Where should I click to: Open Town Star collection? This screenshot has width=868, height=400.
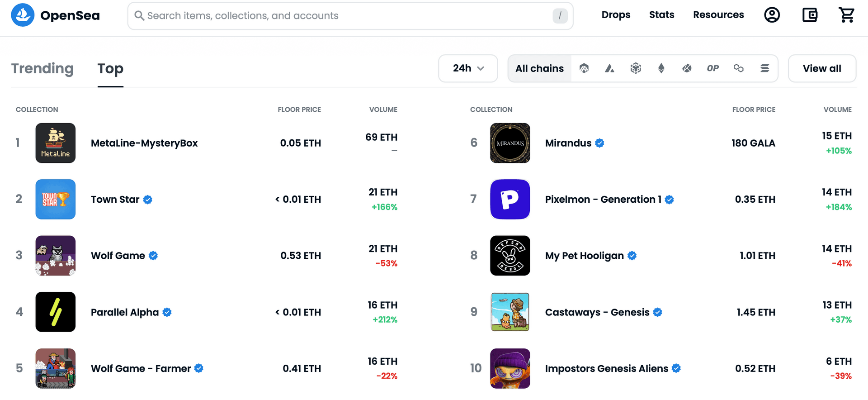115,200
